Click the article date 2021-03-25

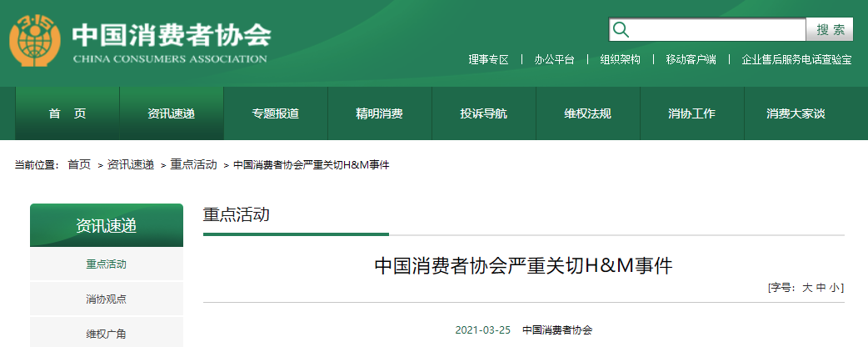482,329
